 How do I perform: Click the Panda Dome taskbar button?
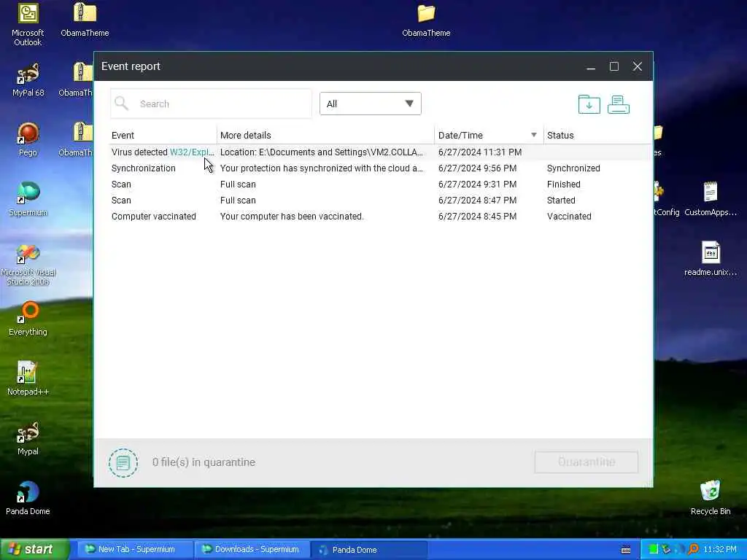[369, 550]
